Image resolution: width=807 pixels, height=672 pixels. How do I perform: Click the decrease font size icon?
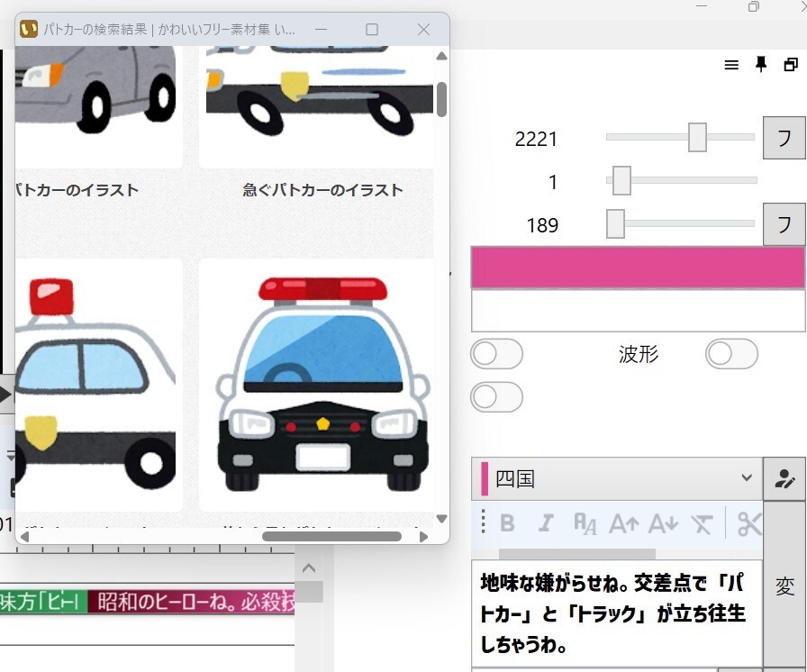click(663, 523)
